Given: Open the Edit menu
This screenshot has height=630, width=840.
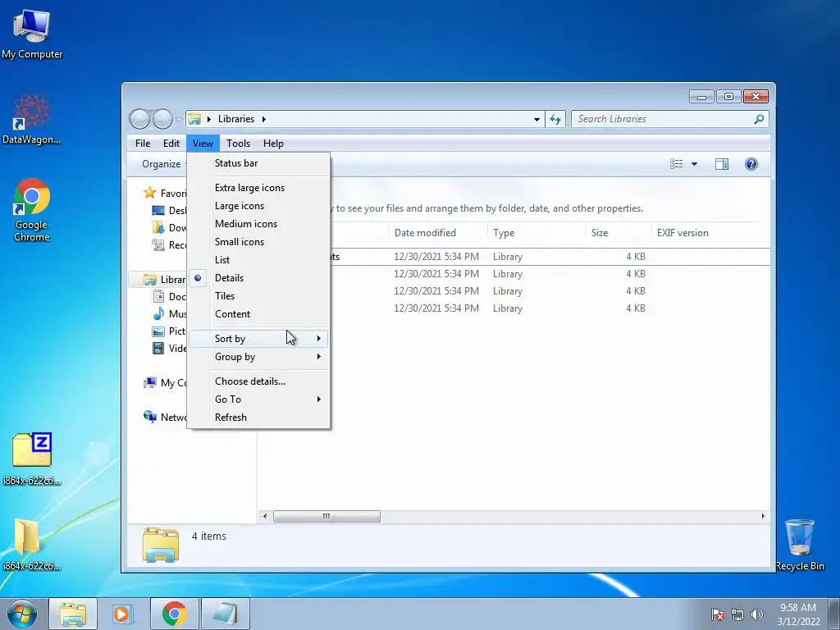Looking at the screenshot, I should click(171, 143).
